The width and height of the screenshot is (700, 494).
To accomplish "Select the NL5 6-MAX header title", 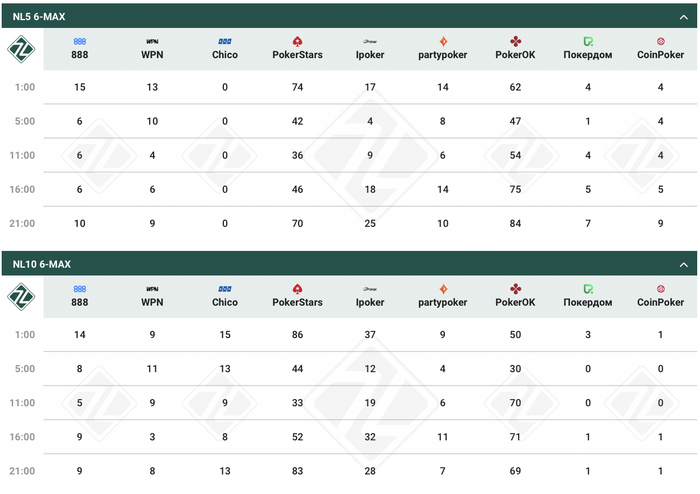I will pyautogui.click(x=41, y=16).
